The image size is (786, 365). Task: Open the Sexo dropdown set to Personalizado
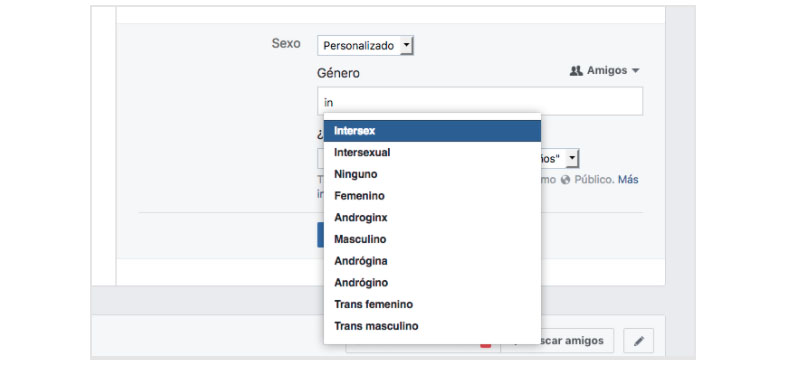[365, 46]
